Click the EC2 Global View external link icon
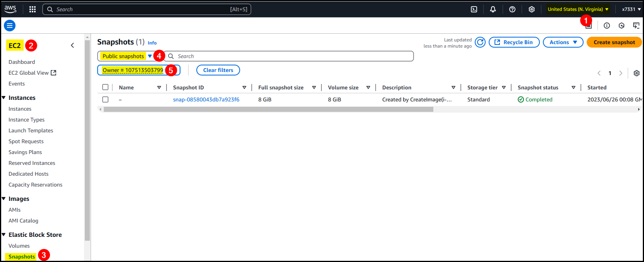The width and height of the screenshot is (644, 262). click(53, 73)
